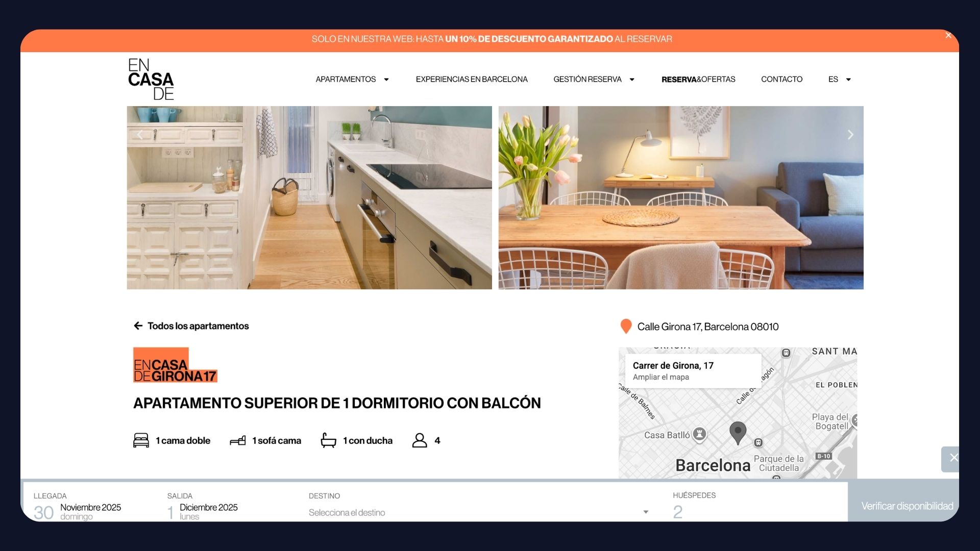980x551 pixels.
Task: Open the Destino select dropdown
Action: point(478,512)
